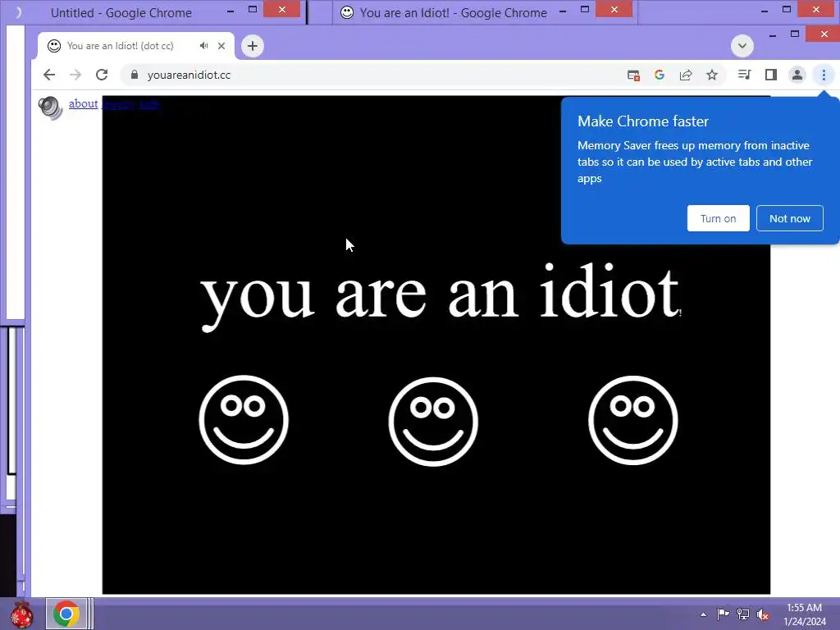Open the Action Center flag icon
This screenshot has height=630, width=840.
(723, 614)
